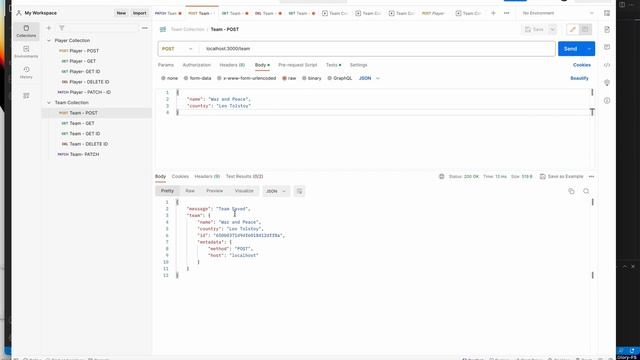Screen dimensions: 640x360
Task: Switch to request Params tab
Action: (x=166, y=65)
